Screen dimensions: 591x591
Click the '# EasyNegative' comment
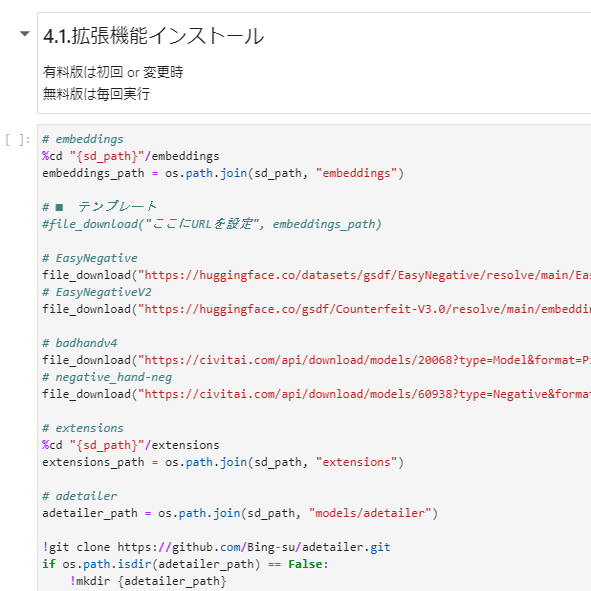pyautogui.click(x=90, y=258)
